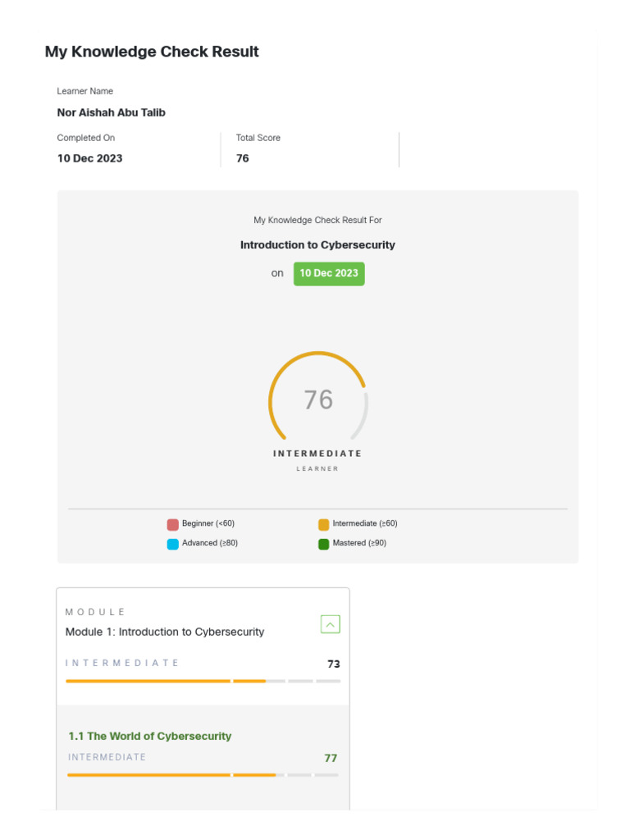Click the circular score gauge showing 76

tap(318, 396)
